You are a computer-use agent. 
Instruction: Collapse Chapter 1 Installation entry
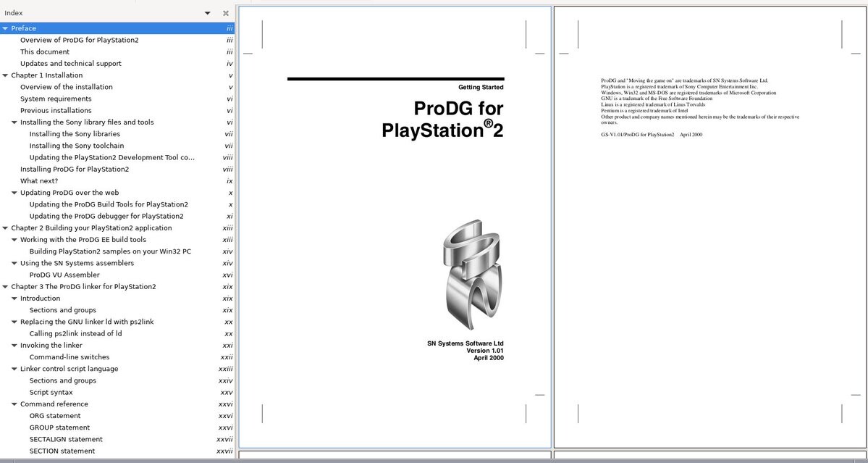click(5, 75)
